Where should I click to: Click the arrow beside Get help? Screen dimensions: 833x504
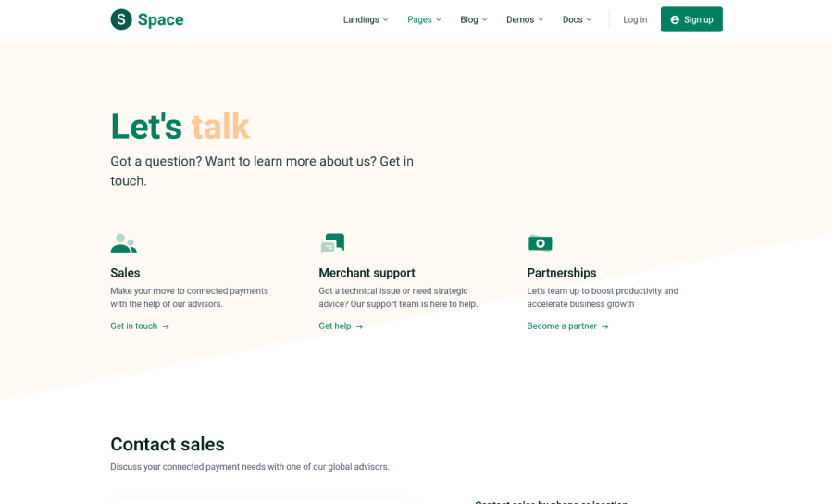359,326
